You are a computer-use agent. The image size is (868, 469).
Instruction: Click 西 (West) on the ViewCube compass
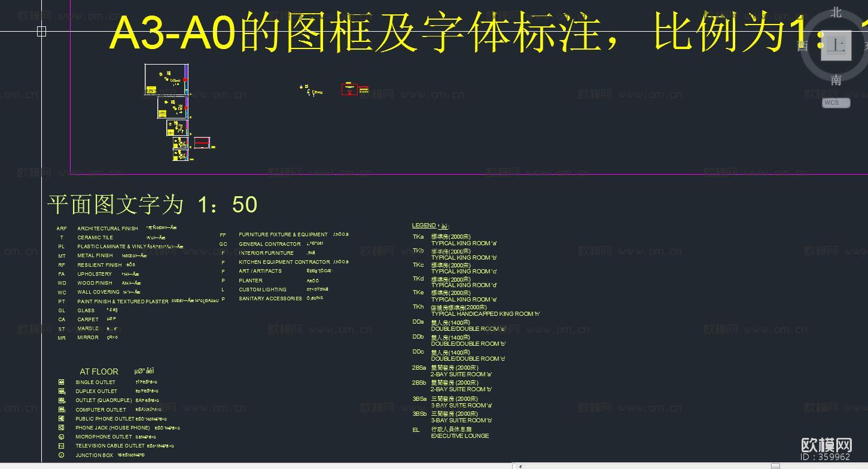[x=802, y=45]
